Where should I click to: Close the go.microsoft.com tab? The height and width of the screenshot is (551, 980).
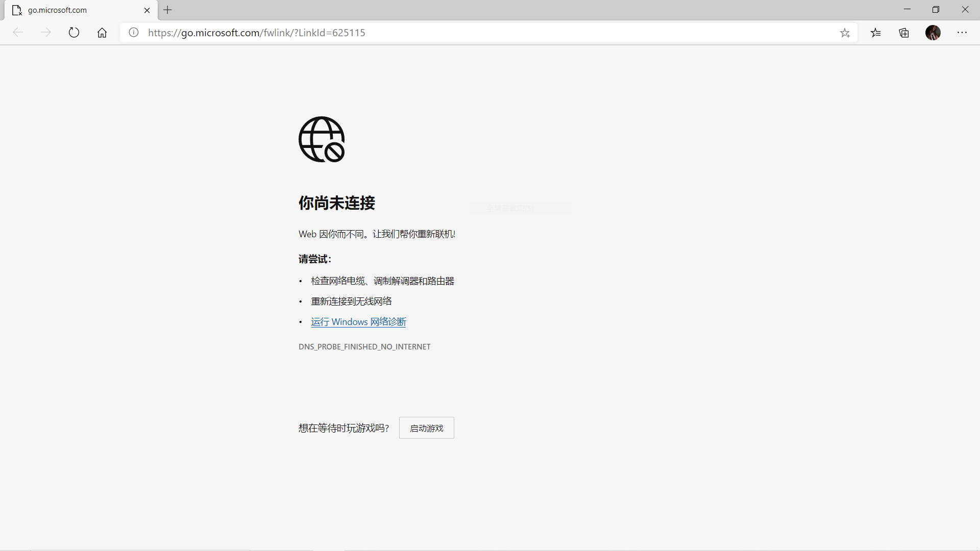tap(147, 10)
